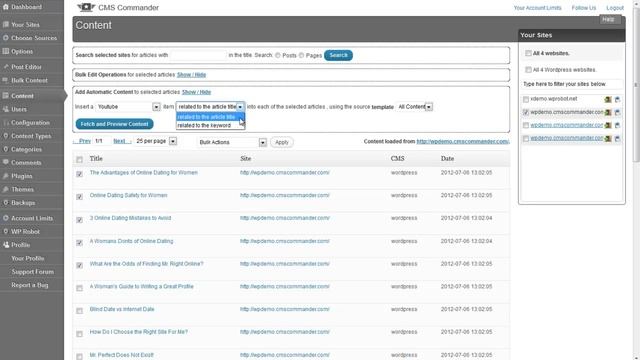Open Post Editor via its pencil icon

(6, 67)
